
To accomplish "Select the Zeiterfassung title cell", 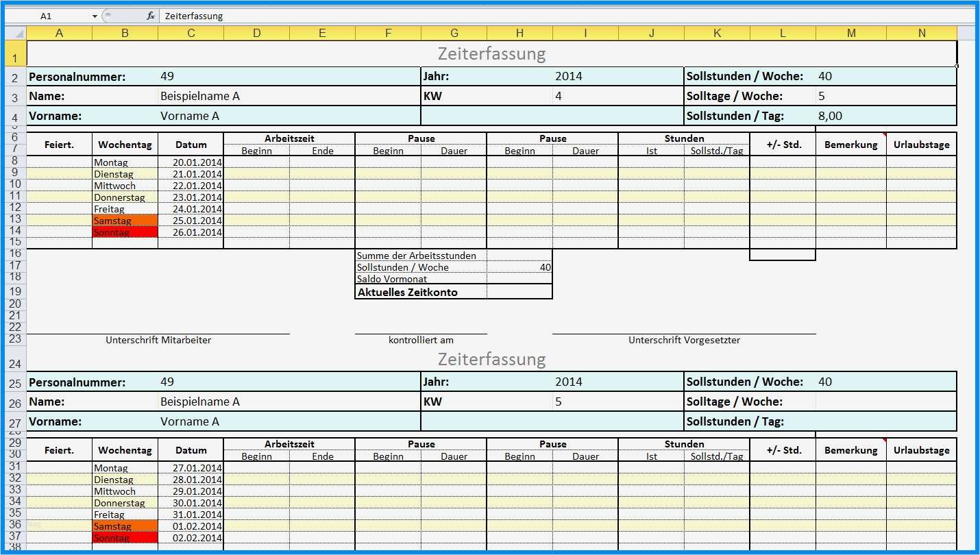I will point(491,53).
